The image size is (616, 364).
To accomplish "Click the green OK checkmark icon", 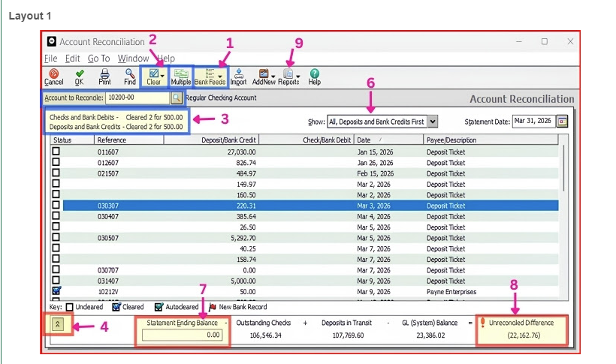I will pos(80,74).
